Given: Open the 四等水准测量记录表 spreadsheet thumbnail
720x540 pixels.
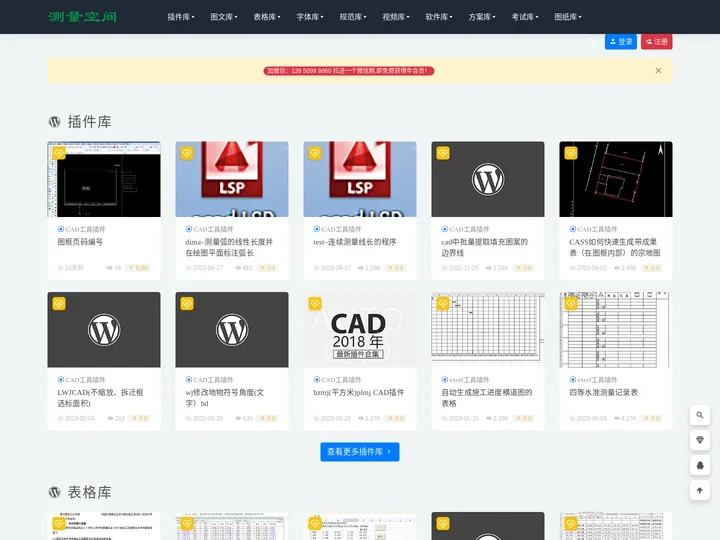Looking at the screenshot, I should point(616,330).
